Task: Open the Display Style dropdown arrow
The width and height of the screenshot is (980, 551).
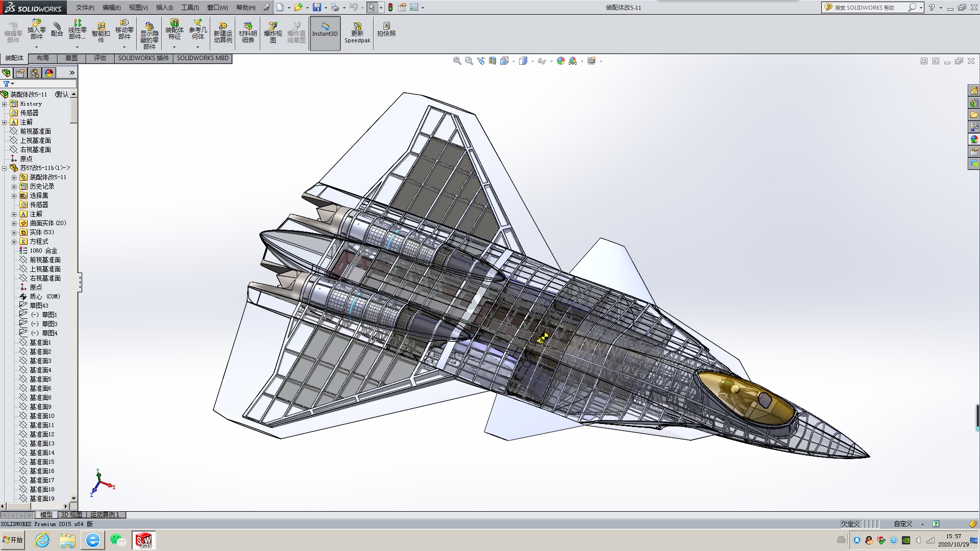Action: tap(532, 61)
